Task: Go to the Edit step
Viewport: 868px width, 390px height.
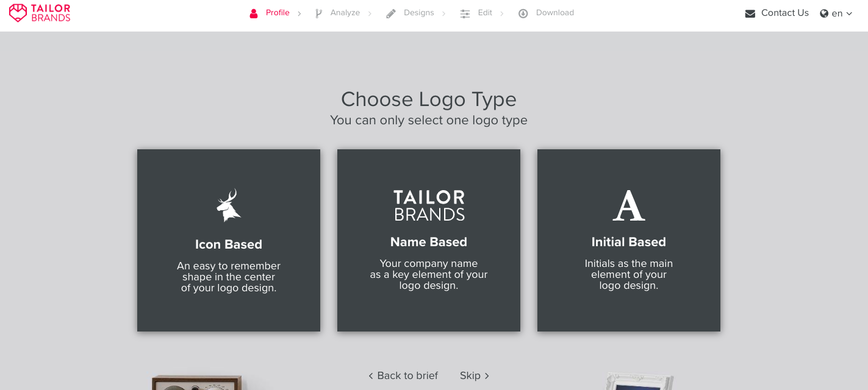Action: point(485,13)
